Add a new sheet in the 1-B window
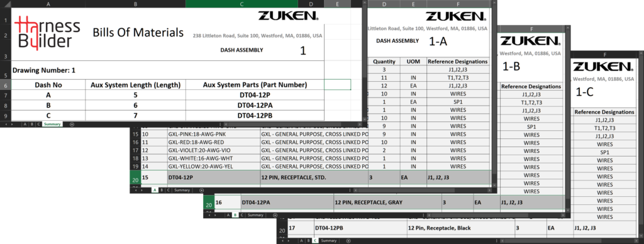This screenshot has height=244, width=644. (x=275, y=215)
